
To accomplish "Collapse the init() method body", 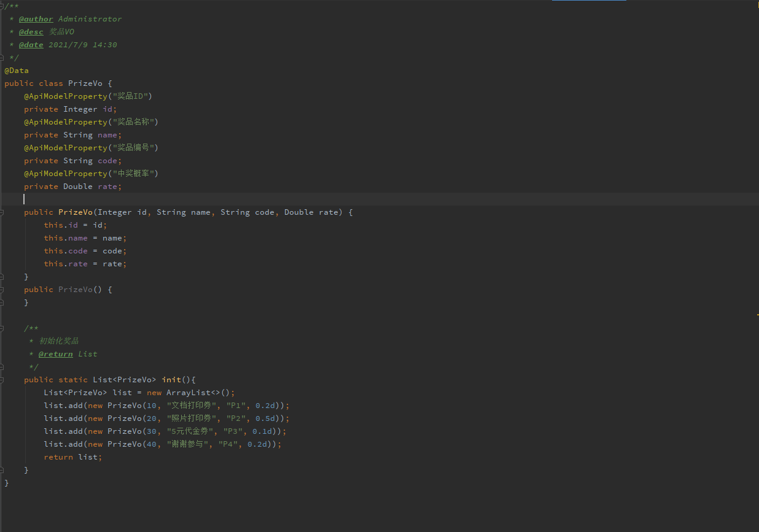I will (2, 380).
